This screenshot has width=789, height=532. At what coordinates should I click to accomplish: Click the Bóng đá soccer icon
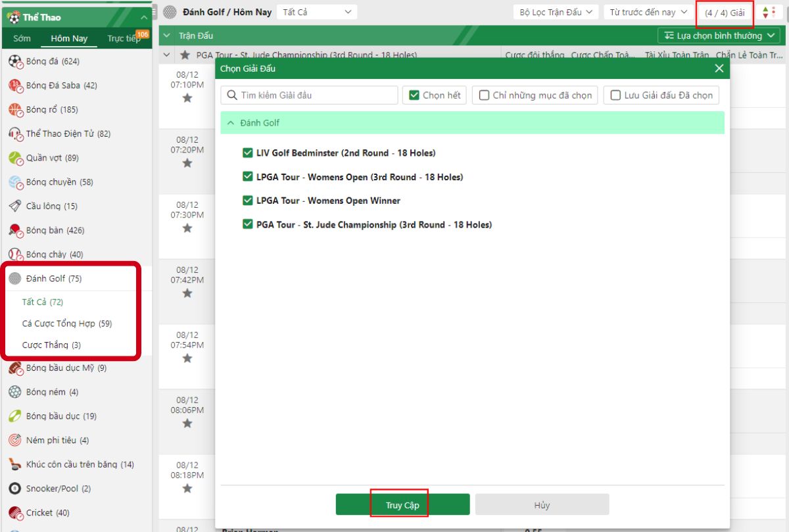point(15,61)
